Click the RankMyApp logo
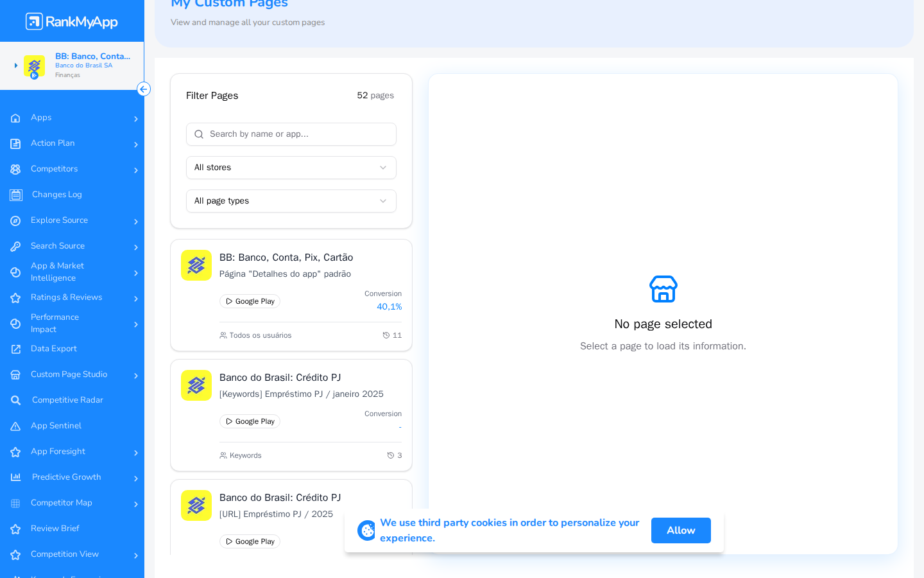 tap(72, 21)
